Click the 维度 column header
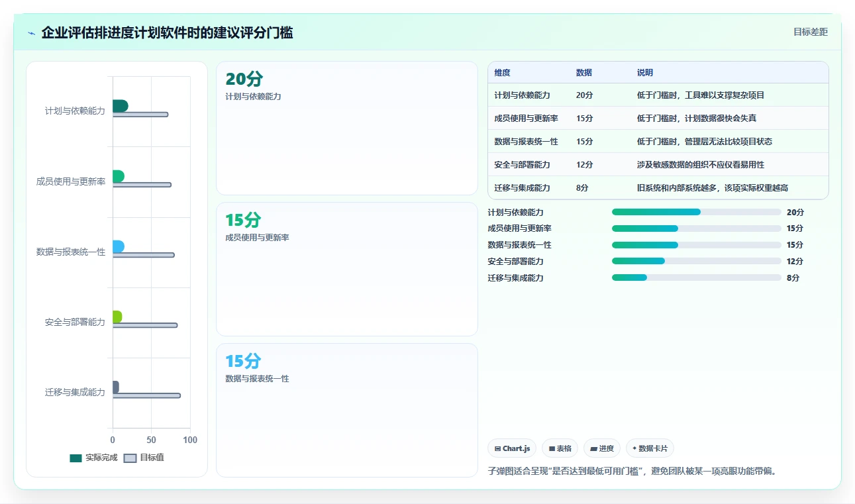This screenshot has height=504, width=855. tap(503, 73)
